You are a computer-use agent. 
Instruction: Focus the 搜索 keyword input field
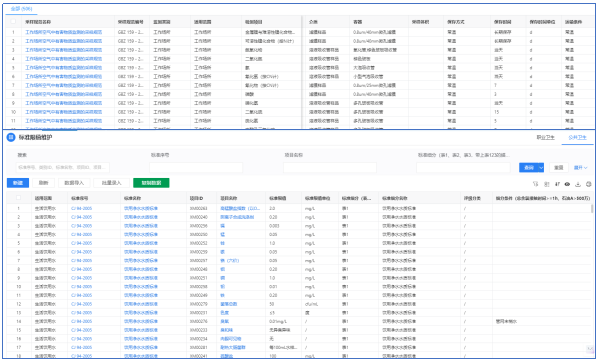63,167
